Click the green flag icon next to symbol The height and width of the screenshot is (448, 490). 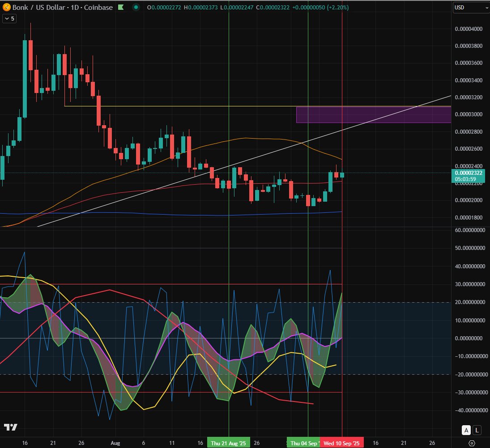(x=121, y=7)
